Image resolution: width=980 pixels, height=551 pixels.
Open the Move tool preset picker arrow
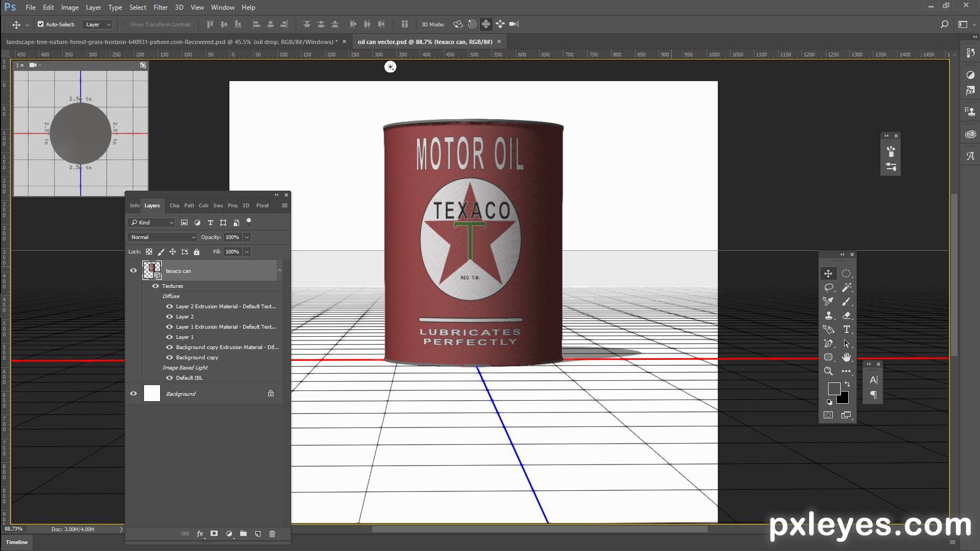(x=27, y=25)
